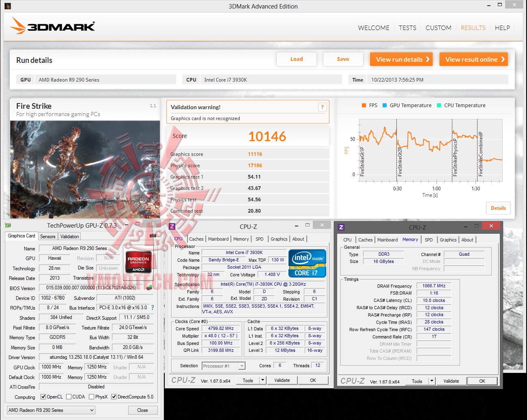Select the Graphics Card tab in GPU-Z
The width and height of the screenshot is (527, 420).
click(22, 236)
